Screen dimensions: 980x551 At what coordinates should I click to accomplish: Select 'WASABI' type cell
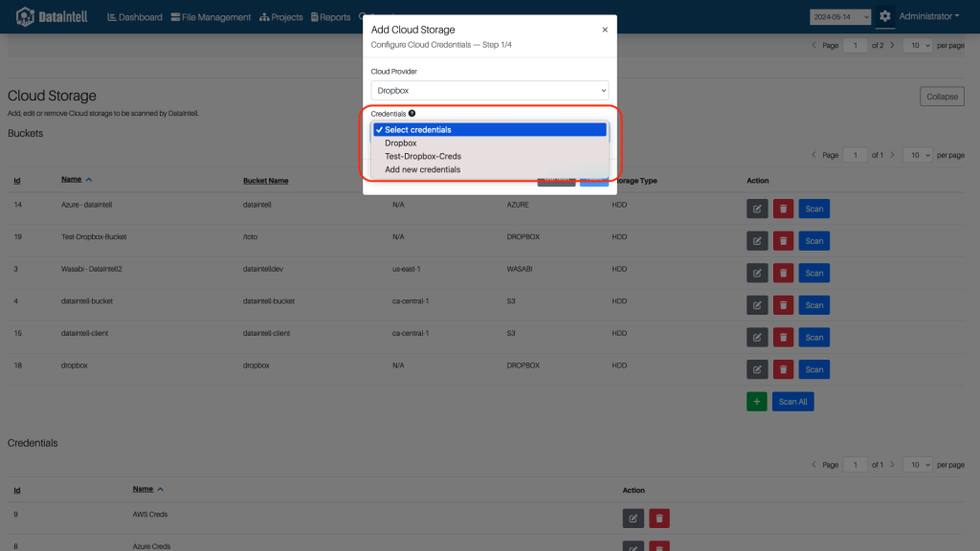pyautogui.click(x=520, y=269)
